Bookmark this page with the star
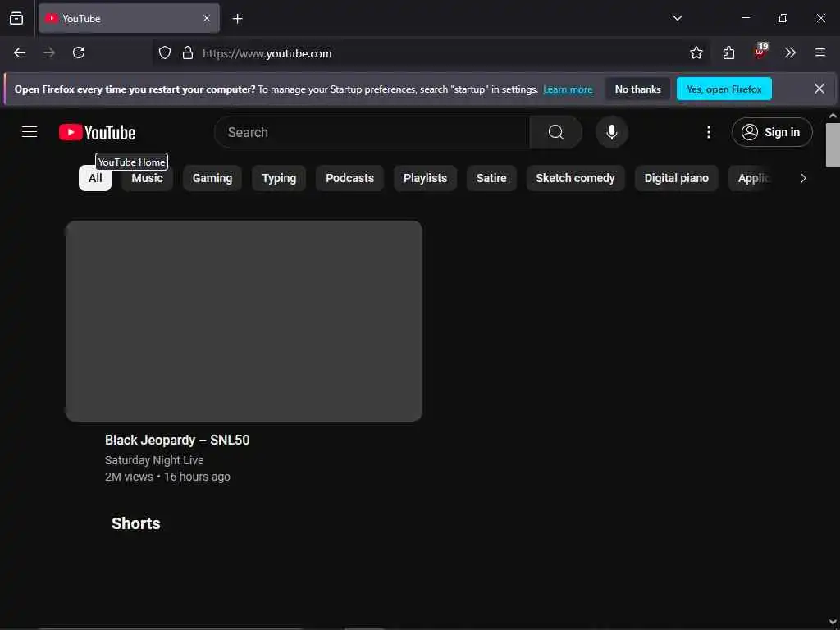This screenshot has height=630, width=840. pos(696,52)
